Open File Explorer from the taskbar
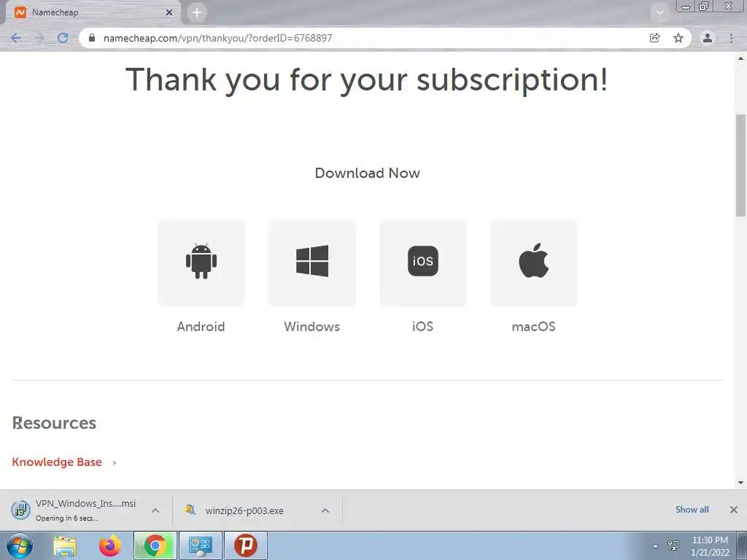Screen dimensions: 747x560 tap(65, 545)
